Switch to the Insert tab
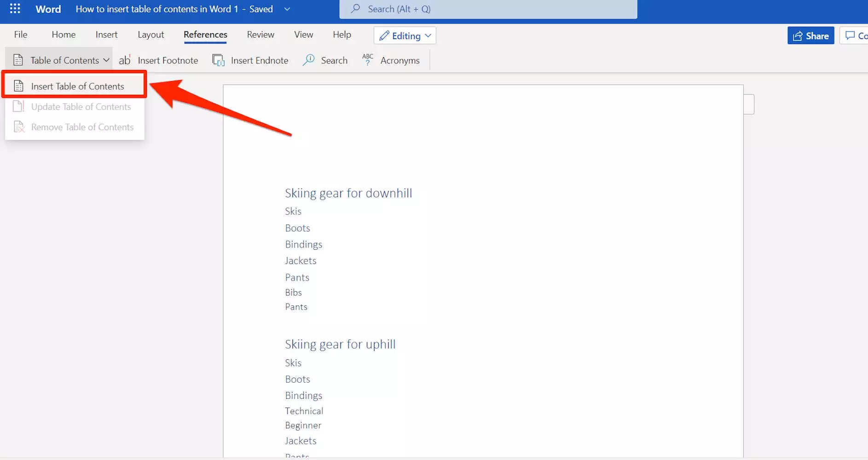 click(x=106, y=34)
